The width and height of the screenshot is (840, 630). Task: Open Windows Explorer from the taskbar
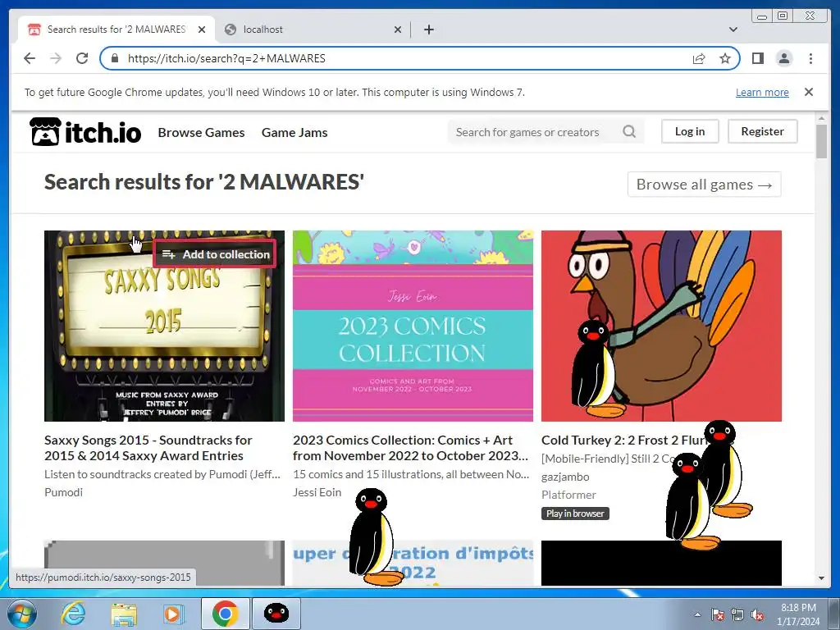(124, 614)
